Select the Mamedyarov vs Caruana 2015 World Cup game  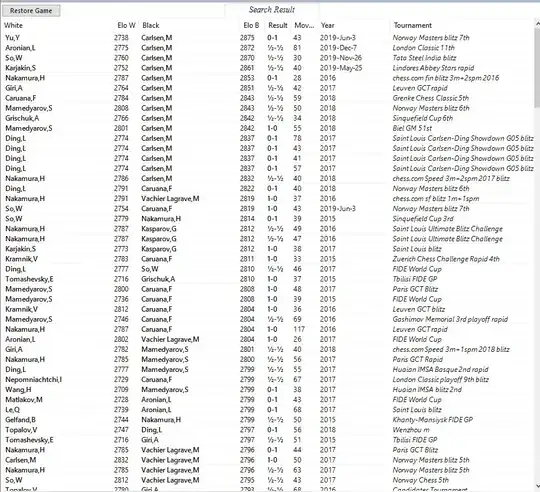point(267,299)
